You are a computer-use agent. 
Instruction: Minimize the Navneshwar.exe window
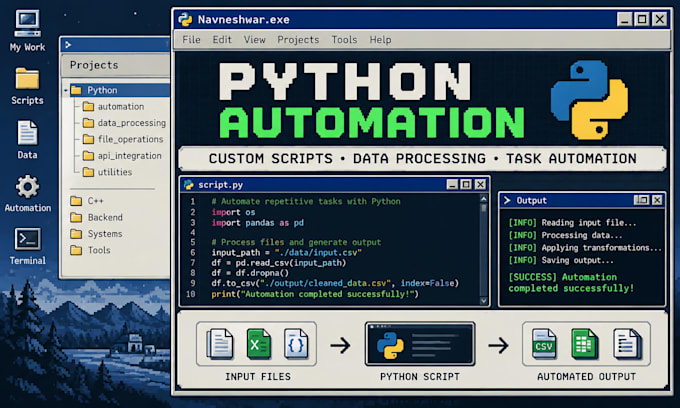[x=624, y=20]
